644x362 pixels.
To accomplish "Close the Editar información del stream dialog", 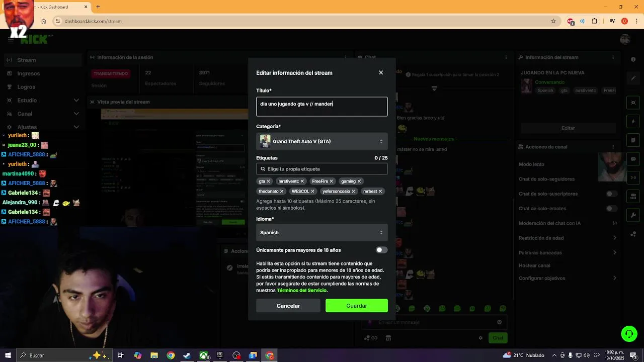I will [381, 73].
